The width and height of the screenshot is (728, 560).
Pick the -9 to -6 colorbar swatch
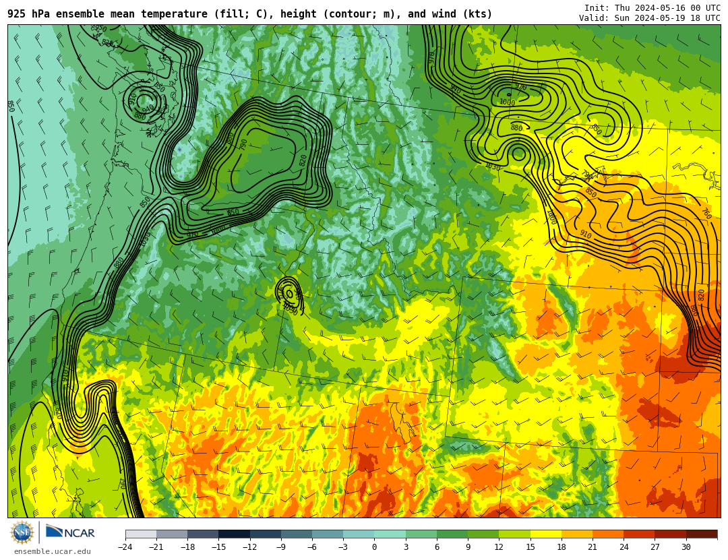[297, 534]
